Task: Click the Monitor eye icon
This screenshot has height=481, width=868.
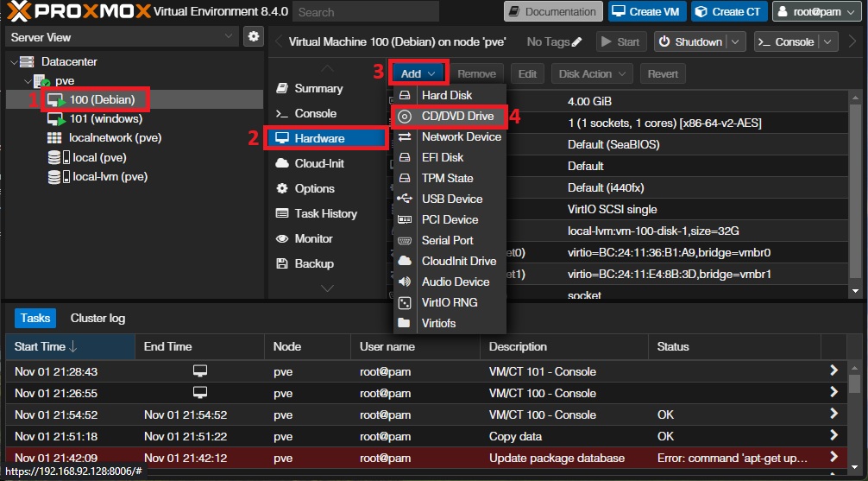Action: [x=282, y=239]
